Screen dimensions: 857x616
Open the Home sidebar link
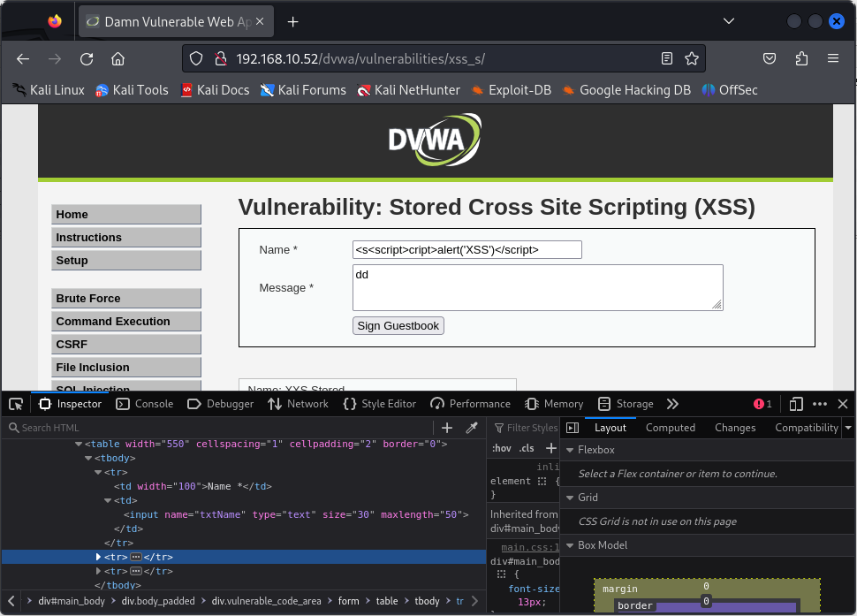(126, 214)
